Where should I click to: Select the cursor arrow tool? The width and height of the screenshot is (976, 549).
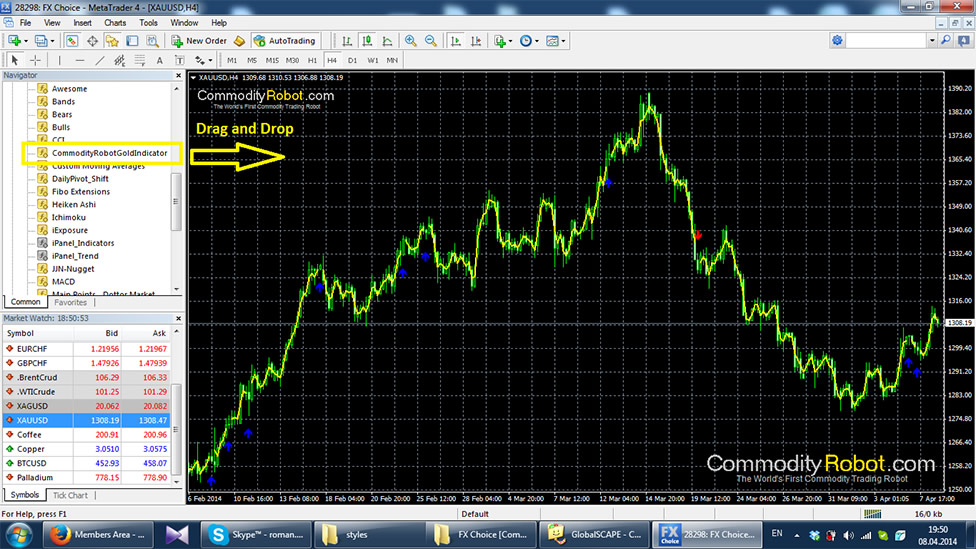coord(15,60)
